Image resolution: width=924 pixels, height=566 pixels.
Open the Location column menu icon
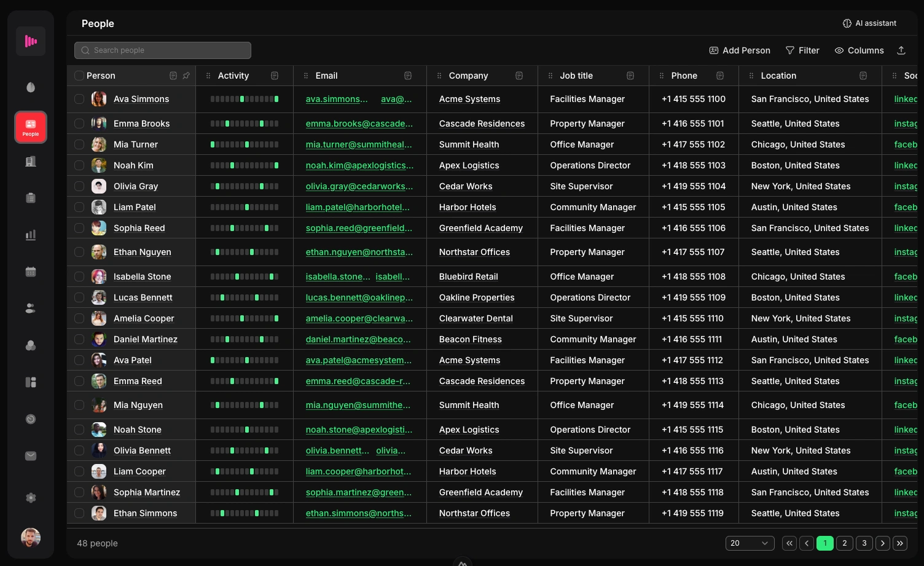point(863,76)
